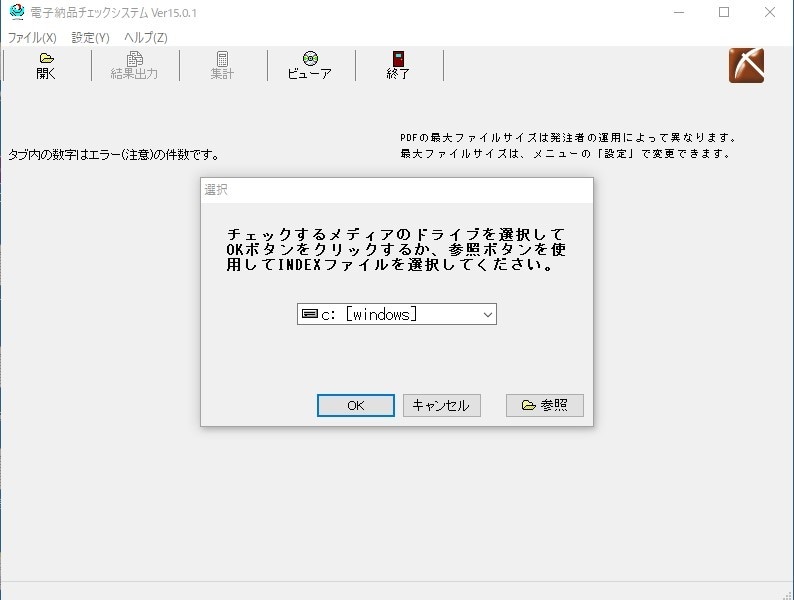Maximize the 電子納品チェックシステム window
The height and width of the screenshot is (600, 794).
tap(724, 12)
